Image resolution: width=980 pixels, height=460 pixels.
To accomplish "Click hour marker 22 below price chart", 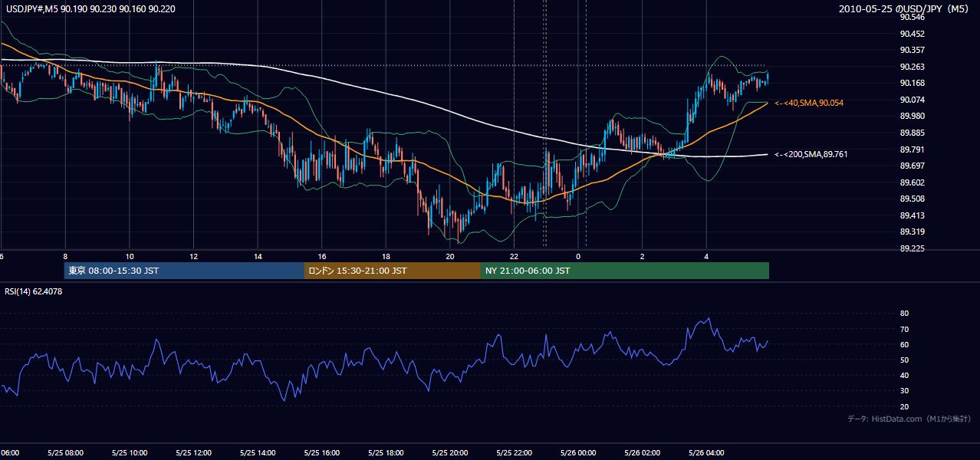I will 514,257.
